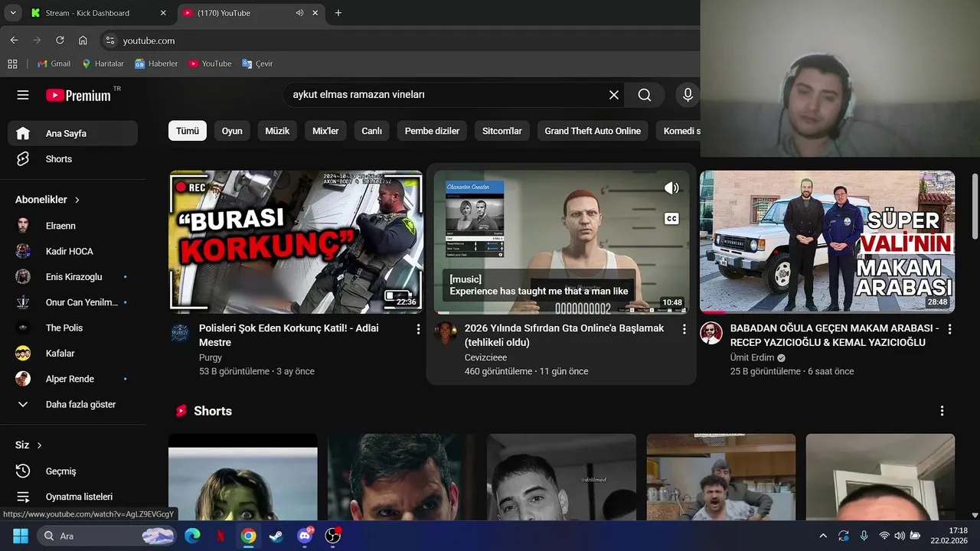Click the Cevizcieee channel avatar
Image resolution: width=980 pixels, height=551 pixels.
(446, 333)
